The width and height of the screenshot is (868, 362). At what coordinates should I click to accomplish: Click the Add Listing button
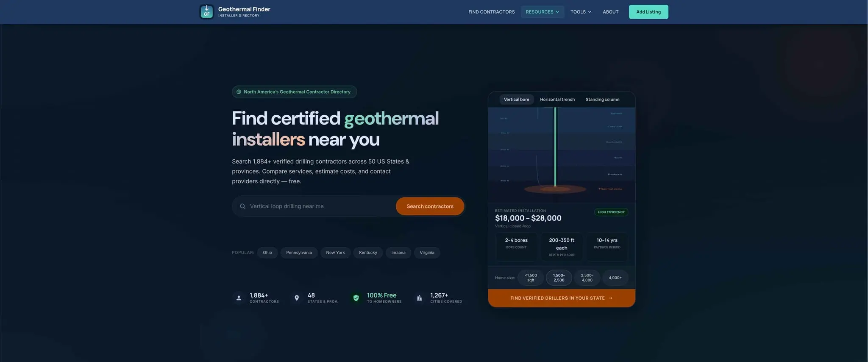click(648, 12)
